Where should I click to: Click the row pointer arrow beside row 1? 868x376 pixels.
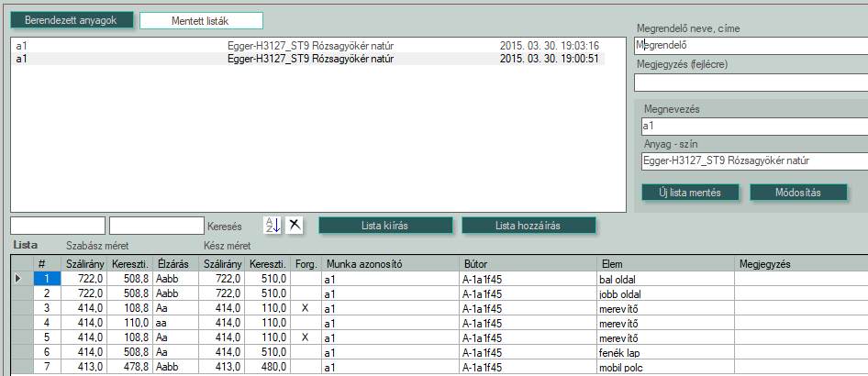point(19,278)
